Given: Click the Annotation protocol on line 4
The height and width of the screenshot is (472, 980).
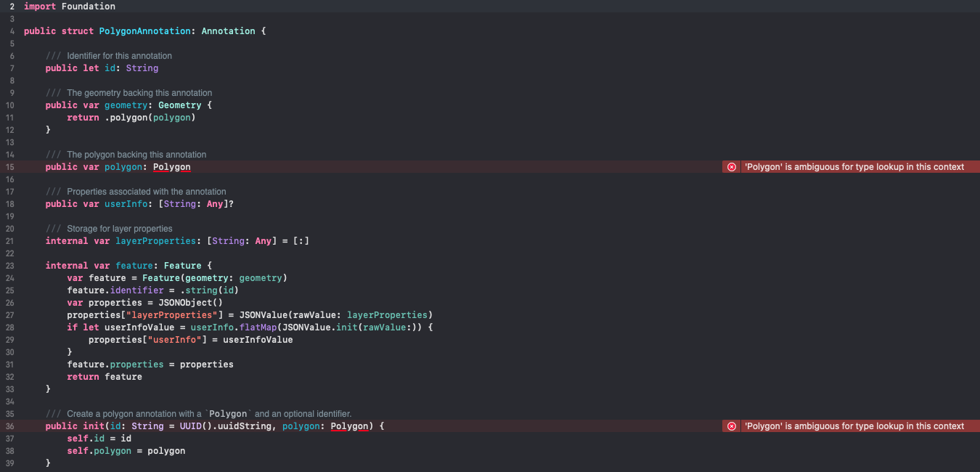Looking at the screenshot, I should (229, 31).
